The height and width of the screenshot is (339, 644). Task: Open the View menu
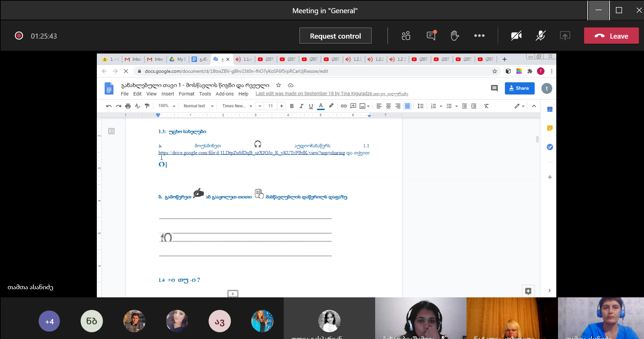[x=151, y=94]
